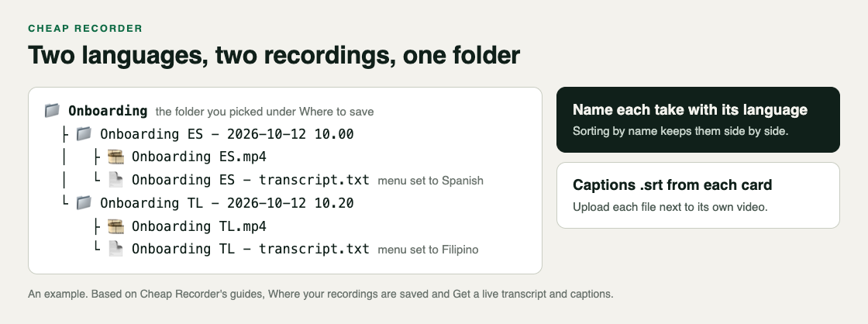Select the folder Onboarding ES – 2026-10-12 10.00
This screenshot has width=868, height=324.
pyautogui.click(x=227, y=134)
